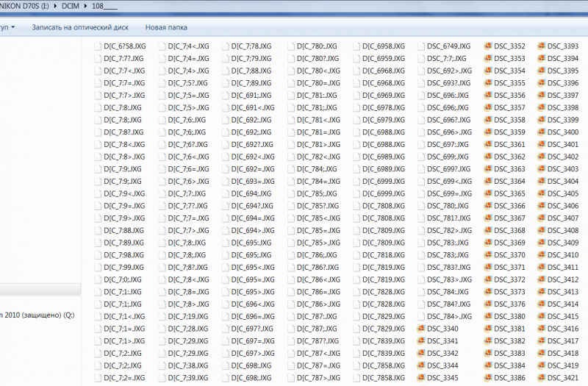Create a folder with 'Новая папка'
This screenshot has height=386, width=588.
point(166,27)
